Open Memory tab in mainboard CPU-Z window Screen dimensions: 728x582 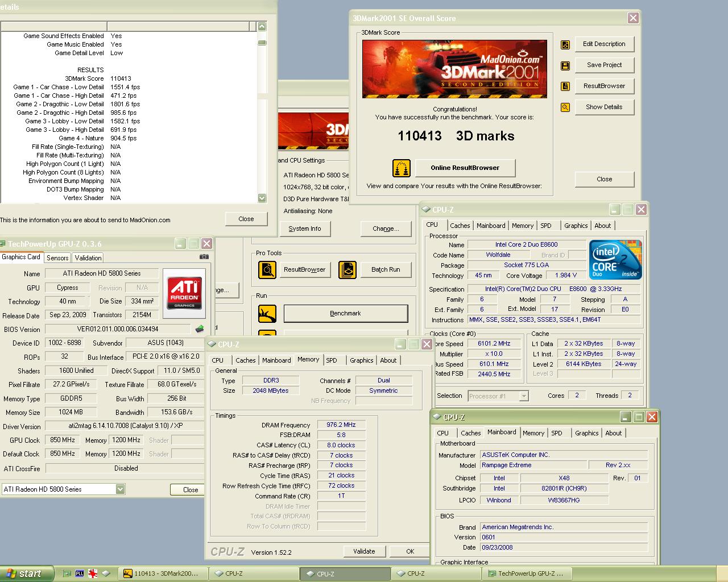533,433
